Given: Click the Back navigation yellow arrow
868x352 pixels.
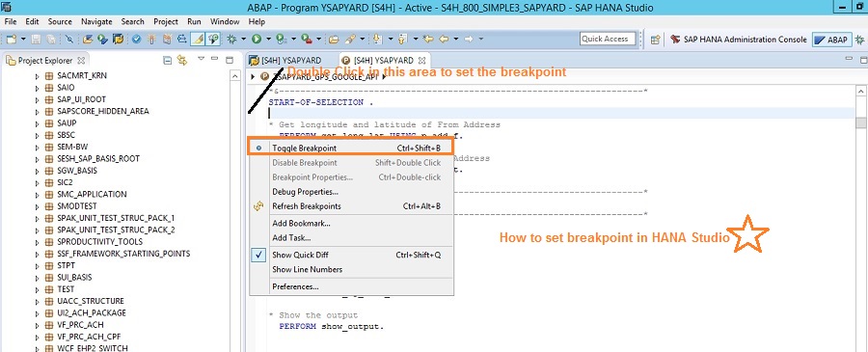Looking at the screenshot, I should 444,40.
